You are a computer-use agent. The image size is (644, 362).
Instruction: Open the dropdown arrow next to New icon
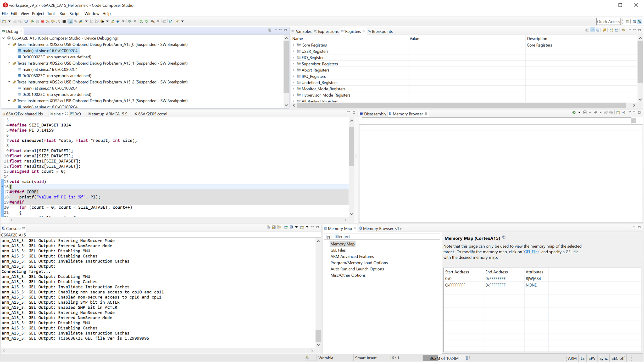pos(9,21)
